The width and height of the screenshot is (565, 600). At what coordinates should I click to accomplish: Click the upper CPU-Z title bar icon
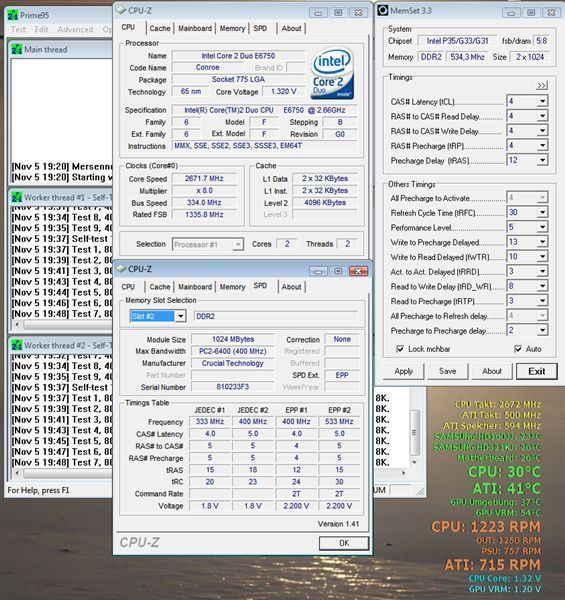pos(121,10)
